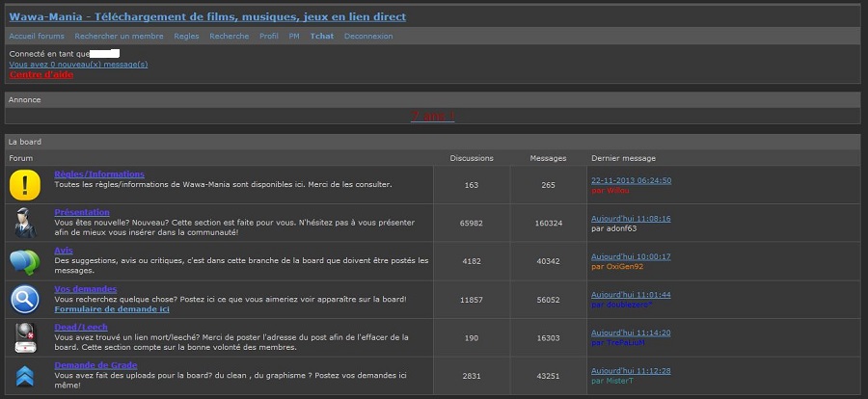The width and height of the screenshot is (868, 399).
Task: Open the Regles menu item
Action: tap(186, 36)
